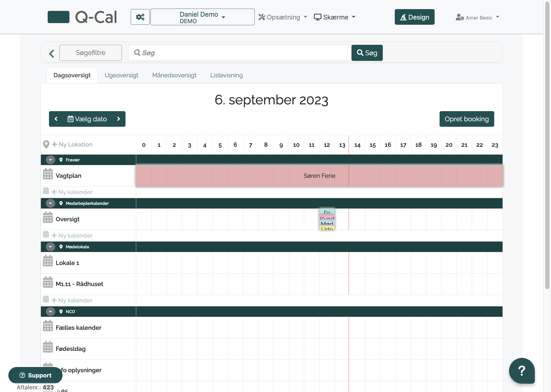
Task: Select the Fødesldag calendar name
Action: click(x=71, y=349)
